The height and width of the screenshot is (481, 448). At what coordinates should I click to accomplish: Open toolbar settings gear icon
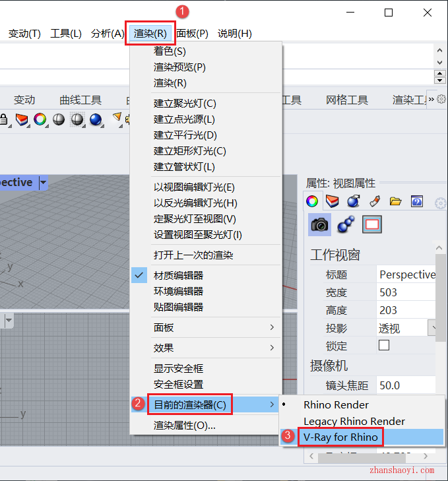click(x=441, y=99)
